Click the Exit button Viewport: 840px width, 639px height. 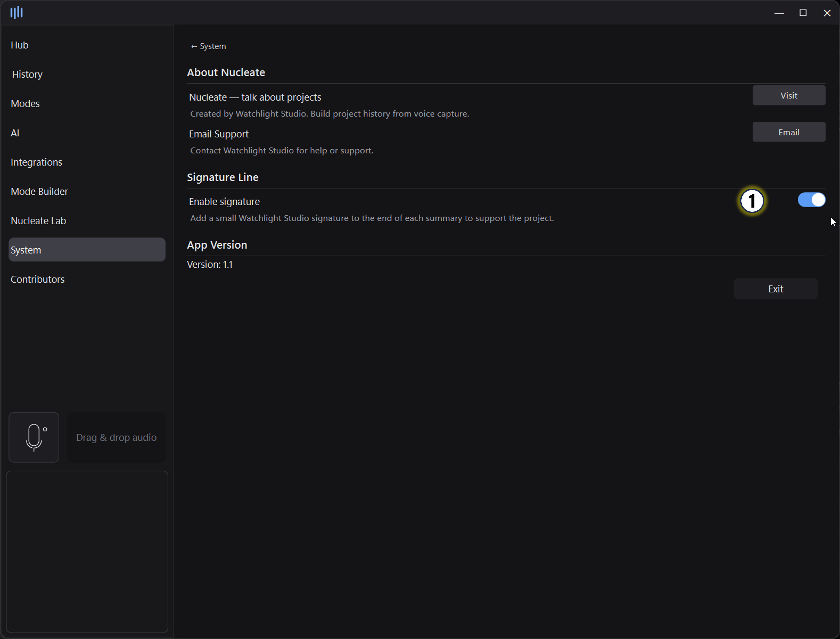(x=775, y=289)
